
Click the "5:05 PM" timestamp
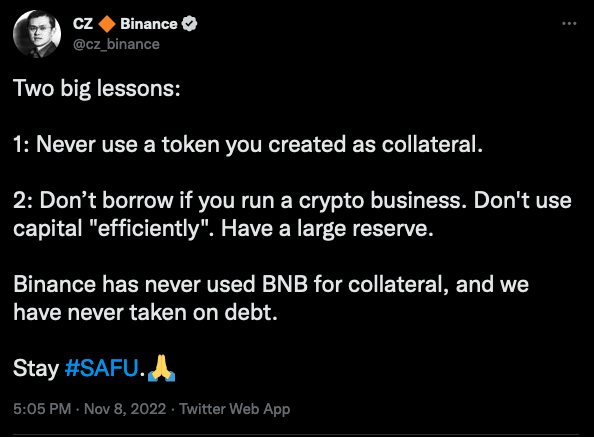pyautogui.click(x=42, y=409)
